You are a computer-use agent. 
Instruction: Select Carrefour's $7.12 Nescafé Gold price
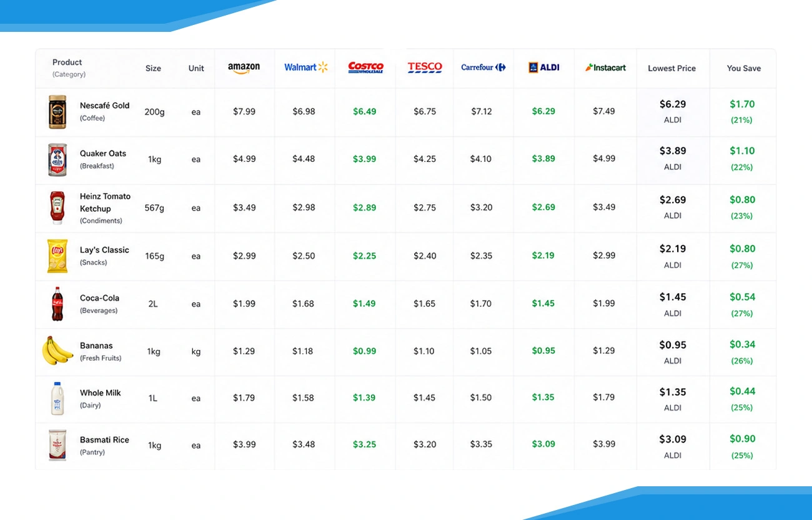coord(482,111)
